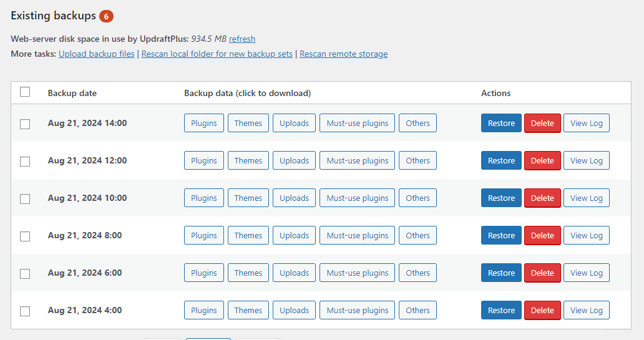The image size is (644, 340).
Task: Download Themes from the 8:00 backup
Action: pos(248,235)
